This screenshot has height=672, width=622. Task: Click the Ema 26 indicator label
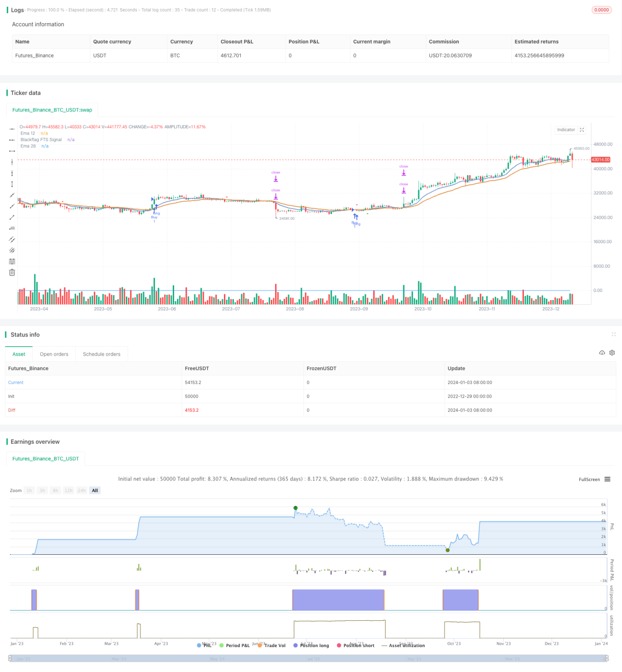coord(28,146)
